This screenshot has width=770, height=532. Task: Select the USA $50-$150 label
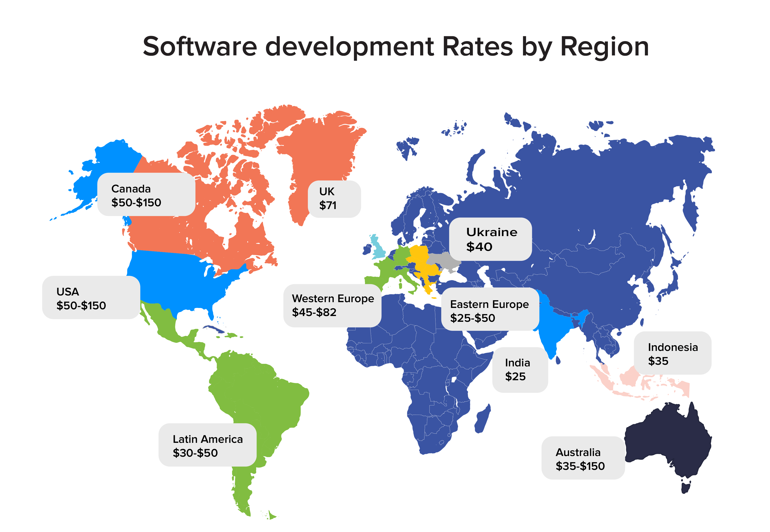click(x=91, y=297)
